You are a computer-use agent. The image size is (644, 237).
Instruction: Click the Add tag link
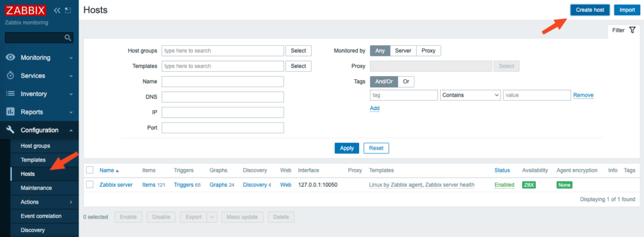tap(375, 108)
